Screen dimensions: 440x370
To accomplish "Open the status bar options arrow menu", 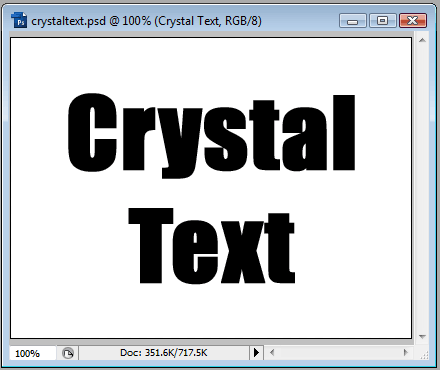I will click(x=256, y=353).
